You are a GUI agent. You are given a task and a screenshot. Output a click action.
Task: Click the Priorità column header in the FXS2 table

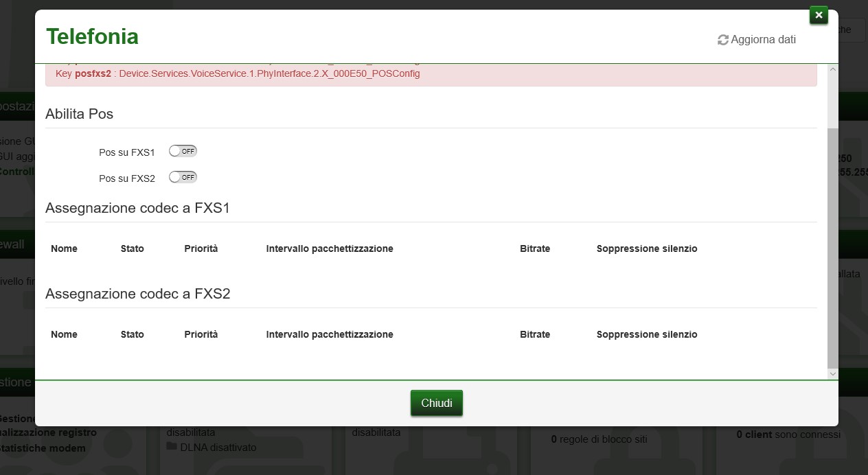pyautogui.click(x=201, y=334)
